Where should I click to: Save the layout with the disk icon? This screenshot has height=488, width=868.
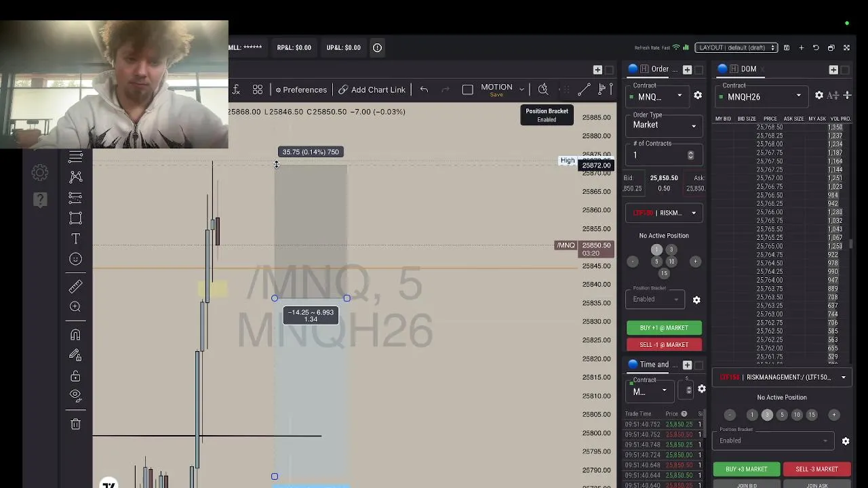click(787, 47)
